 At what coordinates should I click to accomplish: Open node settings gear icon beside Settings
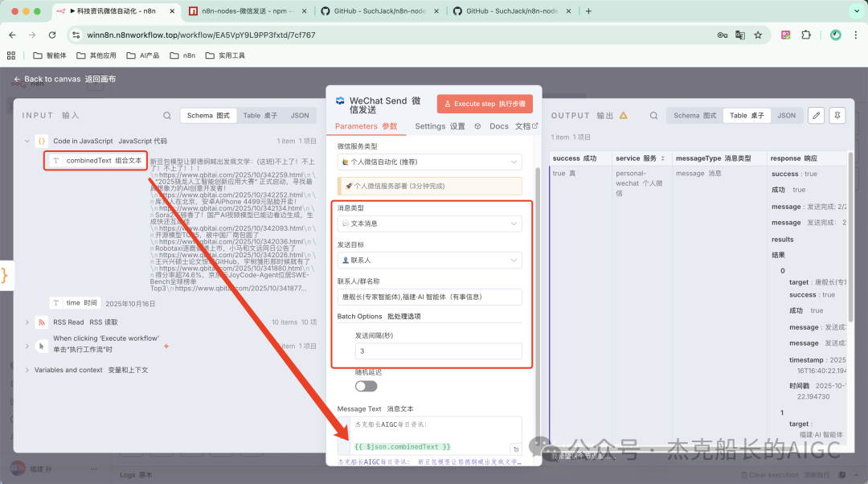click(477, 126)
